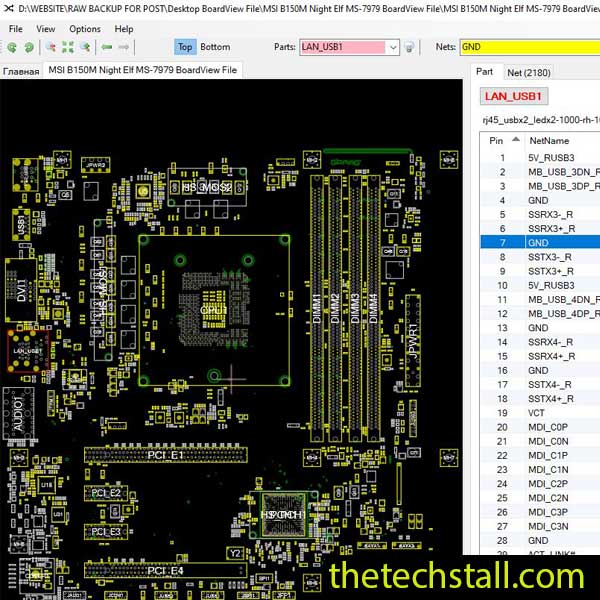Select pin 8 row SSTX3-_R

[540, 257]
